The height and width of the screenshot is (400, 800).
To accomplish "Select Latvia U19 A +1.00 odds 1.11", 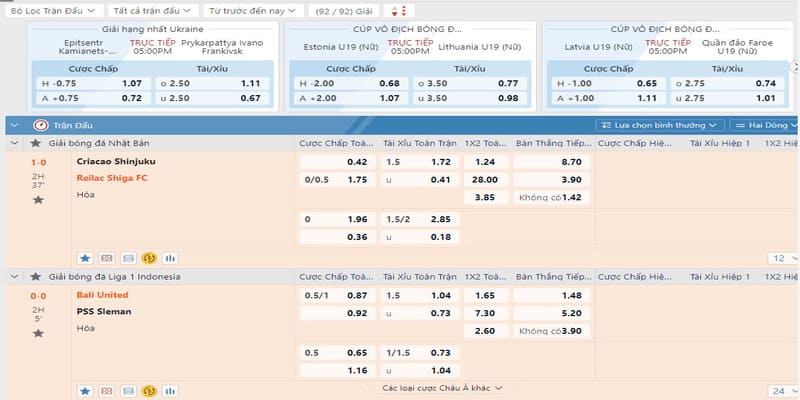I will tap(609, 98).
